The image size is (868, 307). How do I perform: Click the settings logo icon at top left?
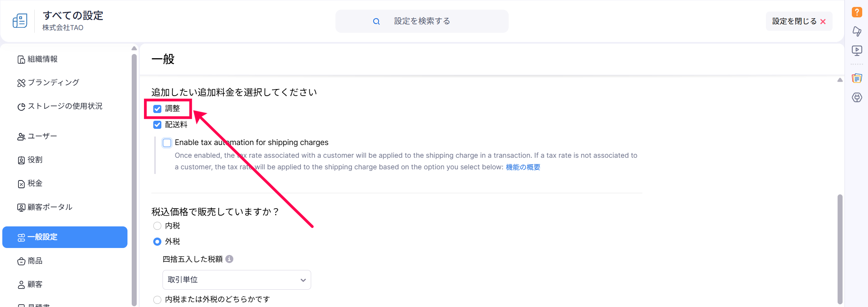20,21
